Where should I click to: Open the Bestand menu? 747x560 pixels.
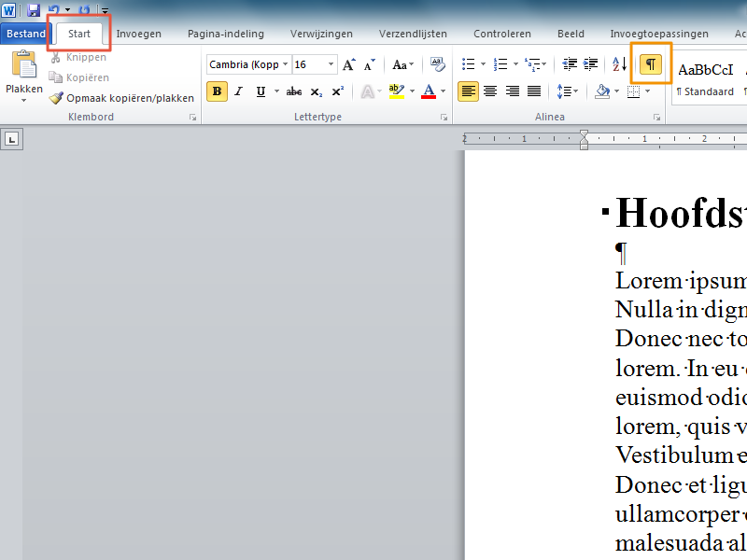click(x=25, y=34)
